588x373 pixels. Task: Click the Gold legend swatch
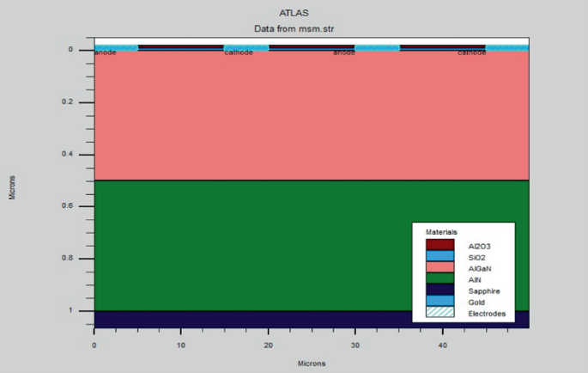[x=439, y=301]
